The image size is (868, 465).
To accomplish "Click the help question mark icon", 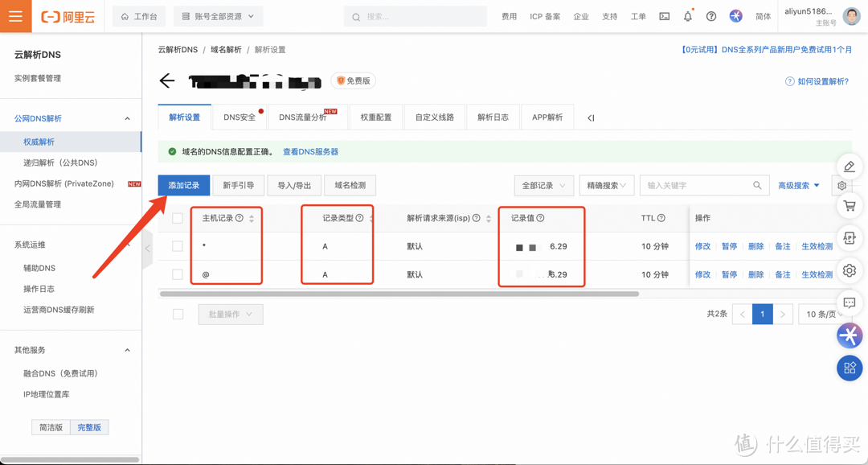I will [x=711, y=16].
